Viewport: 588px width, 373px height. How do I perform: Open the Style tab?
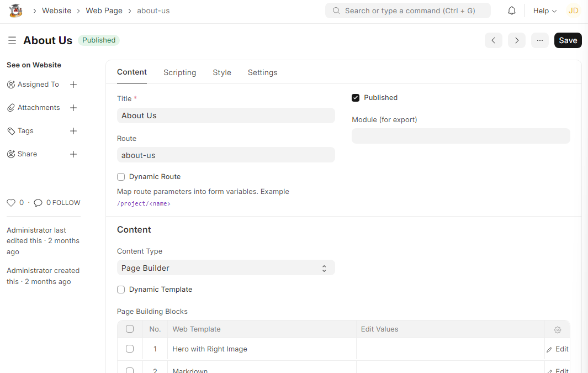(222, 72)
